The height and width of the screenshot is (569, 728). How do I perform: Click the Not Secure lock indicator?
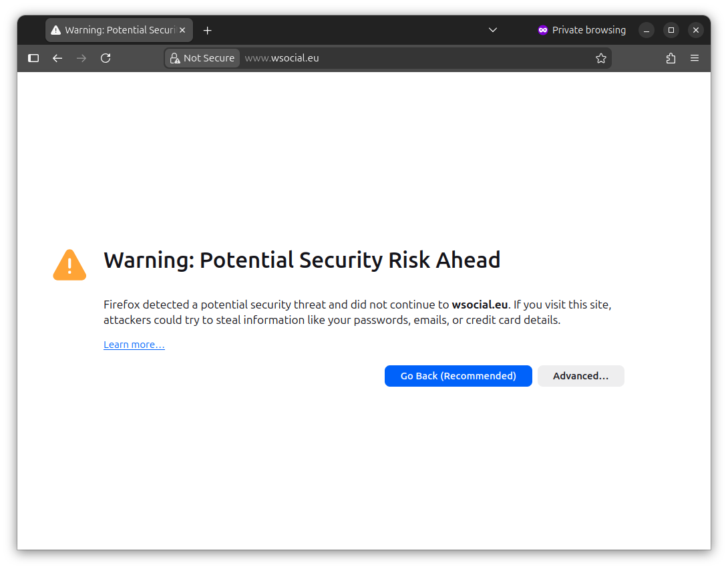coord(202,58)
